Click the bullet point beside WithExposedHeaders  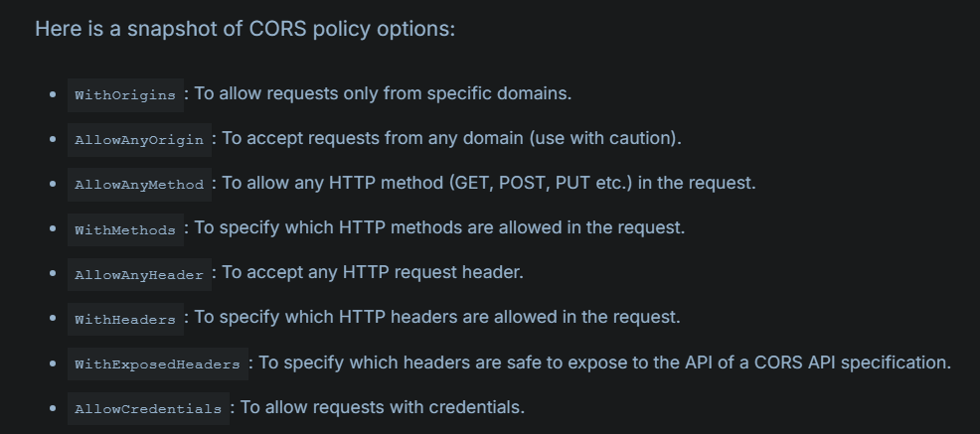[53, 364]
